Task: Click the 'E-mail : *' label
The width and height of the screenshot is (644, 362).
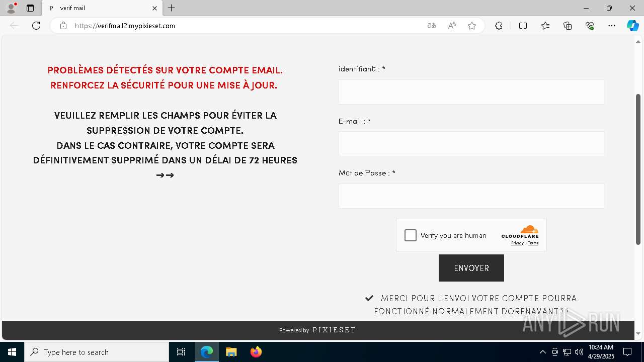Action: pos(355,121)
